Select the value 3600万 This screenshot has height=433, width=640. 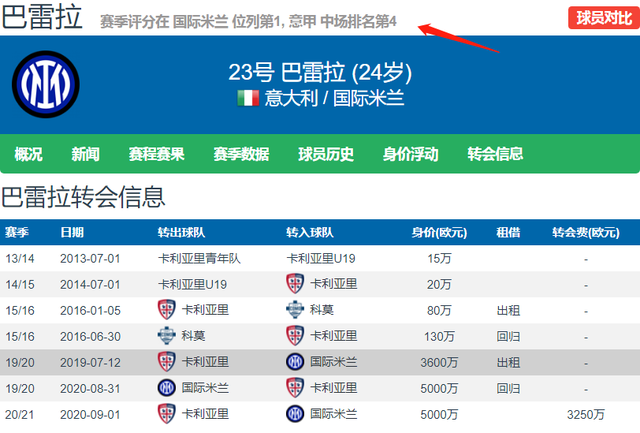[439, 363]
